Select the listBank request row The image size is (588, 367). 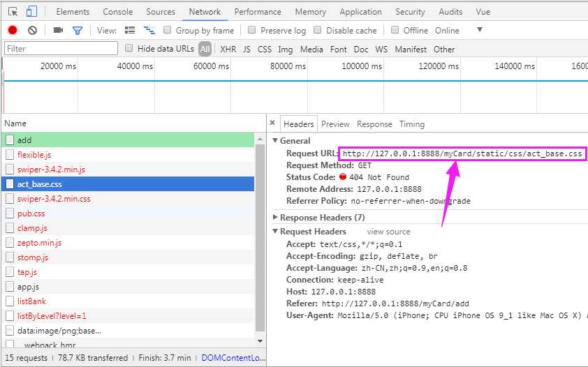tap(128, 301)
